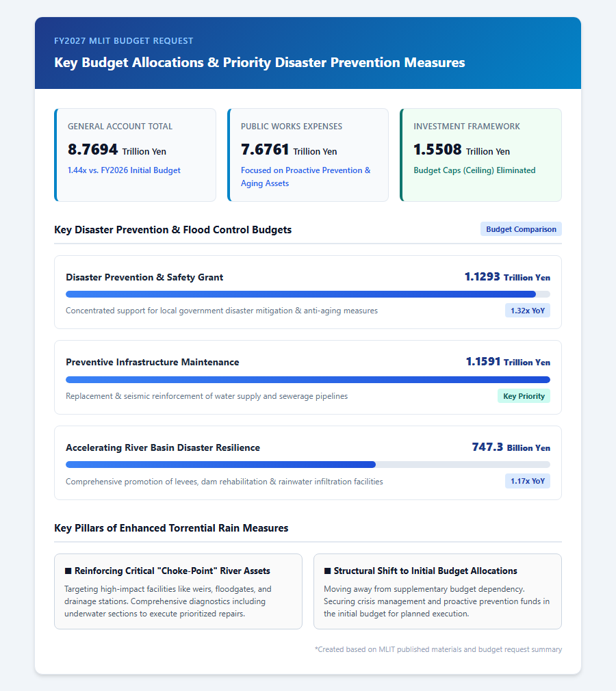Click the Investment Framework card
The image size is (616, 691).
[480, 155]
